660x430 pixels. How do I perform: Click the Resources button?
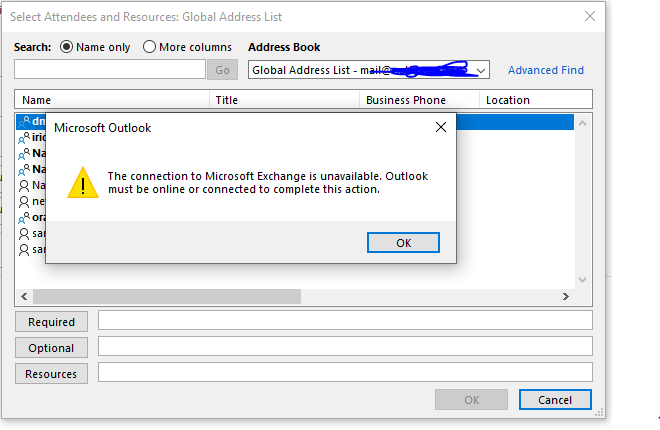(52, 374)
